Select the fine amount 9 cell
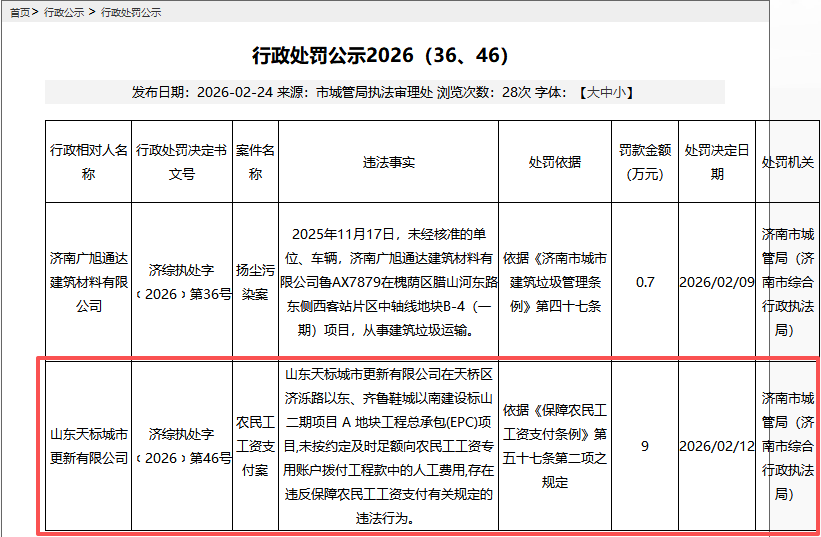The height and width of the screenshot is (537, 821). [645, 446]
